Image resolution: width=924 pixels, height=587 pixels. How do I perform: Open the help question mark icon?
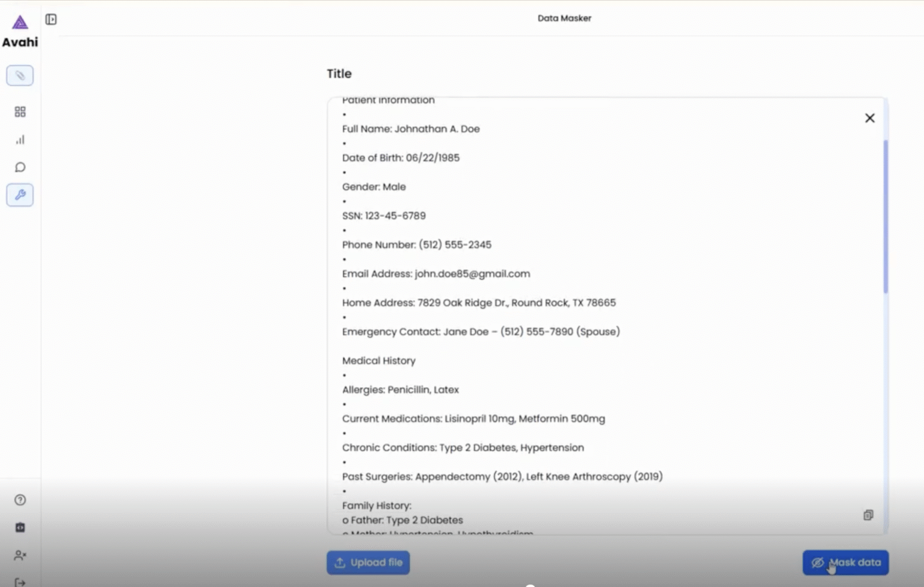[x=20, y=500]
